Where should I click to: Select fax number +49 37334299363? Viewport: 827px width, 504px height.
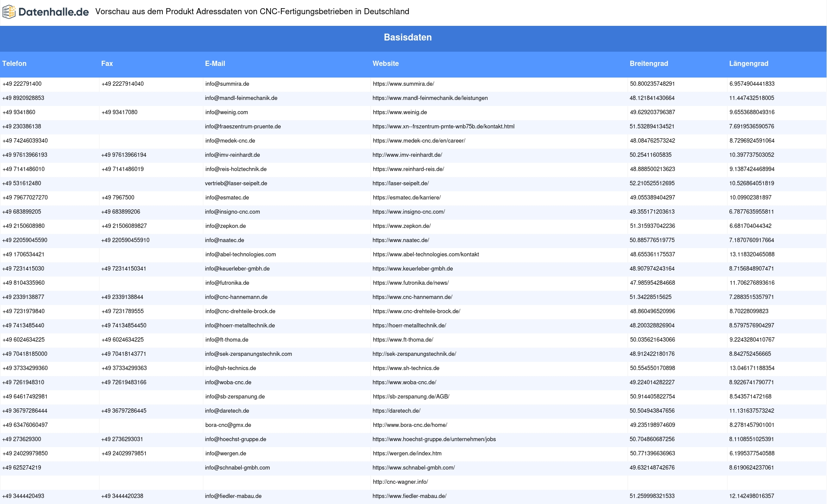124,368
